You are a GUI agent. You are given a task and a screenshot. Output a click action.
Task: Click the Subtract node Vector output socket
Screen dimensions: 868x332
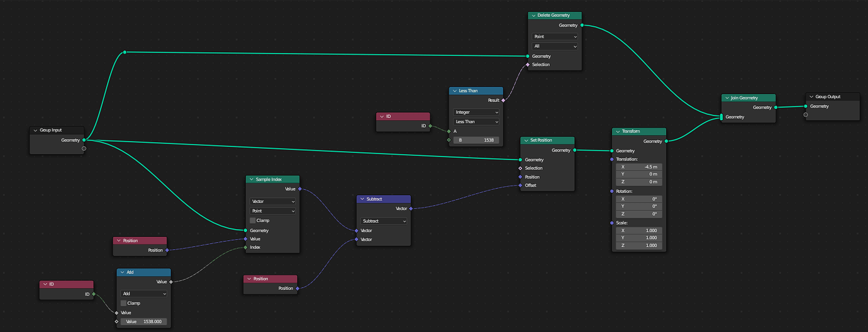[x=411, y=208]
